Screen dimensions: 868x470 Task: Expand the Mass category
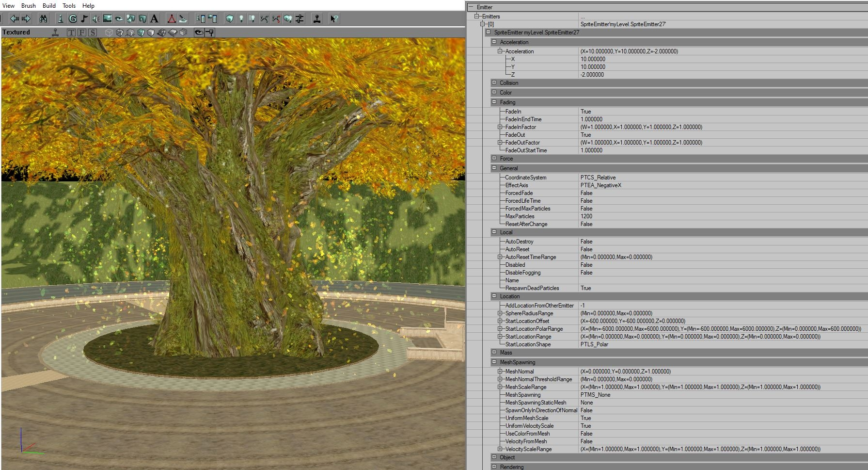click(x=494, y=352)
